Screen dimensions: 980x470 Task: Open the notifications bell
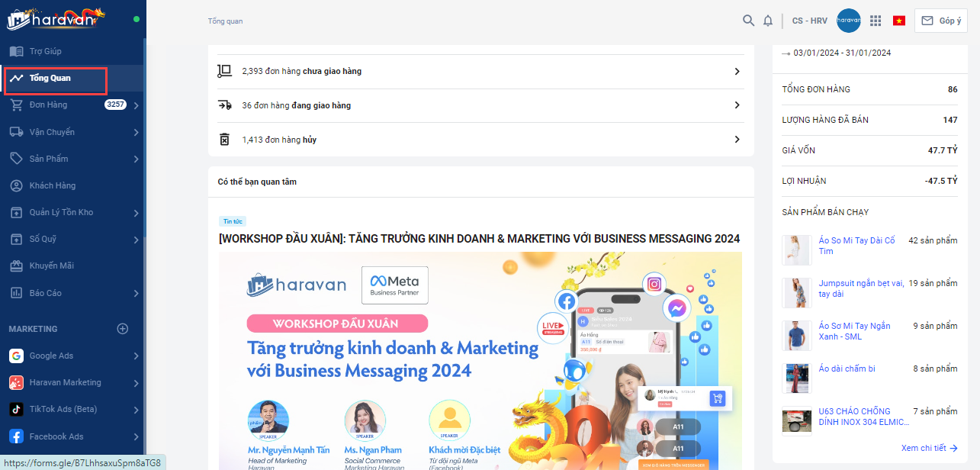[768, 21]
